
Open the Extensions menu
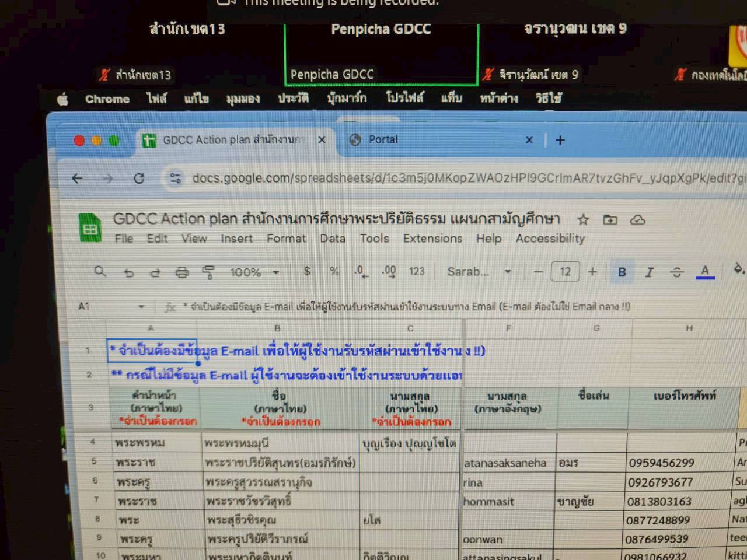(432, 239)
